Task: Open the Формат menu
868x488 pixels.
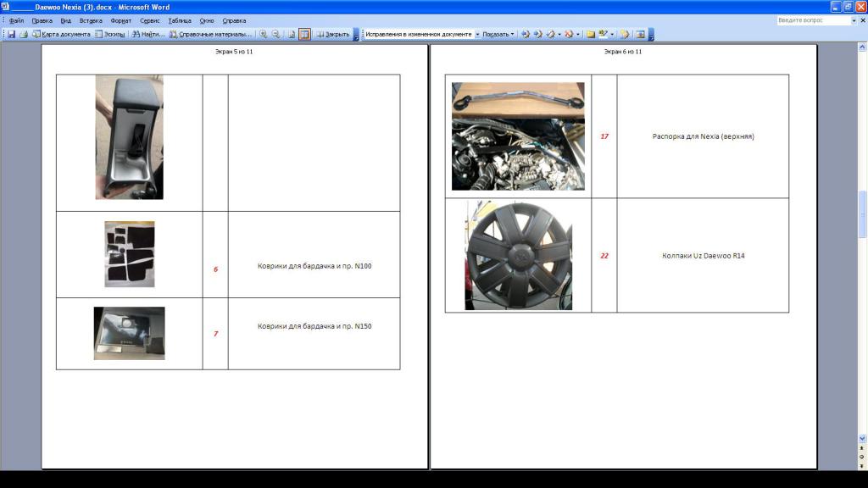Action: click(120, 20)
